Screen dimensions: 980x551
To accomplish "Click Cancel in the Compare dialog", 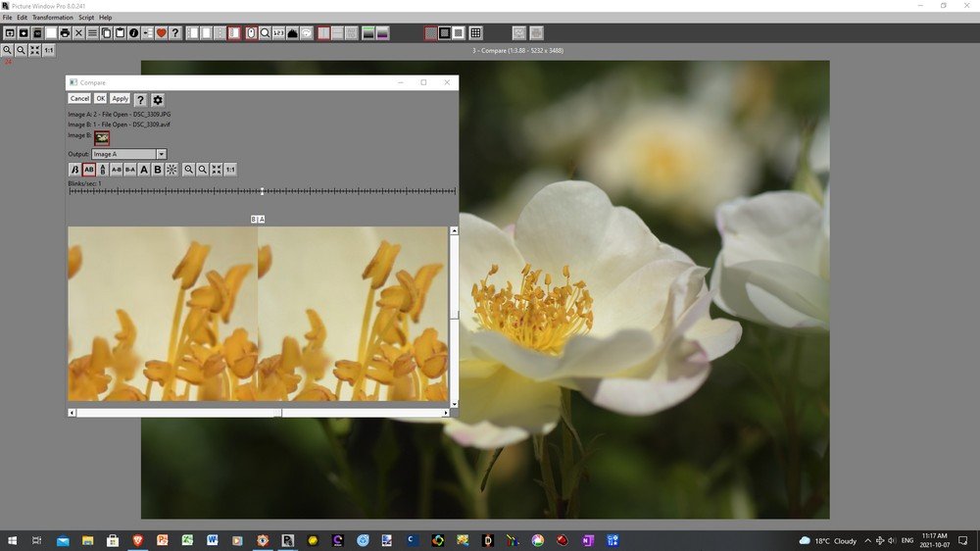I will [x=79, y=99].
